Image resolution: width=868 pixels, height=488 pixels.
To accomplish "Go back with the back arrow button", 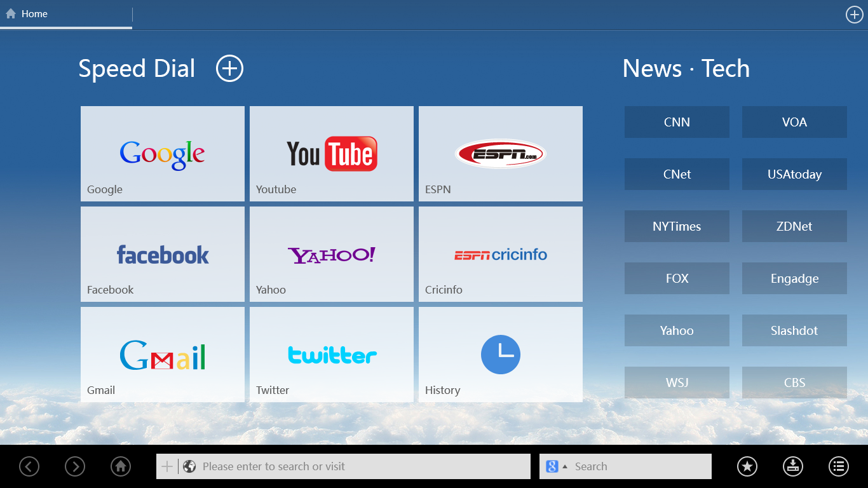I will (29, 466).
